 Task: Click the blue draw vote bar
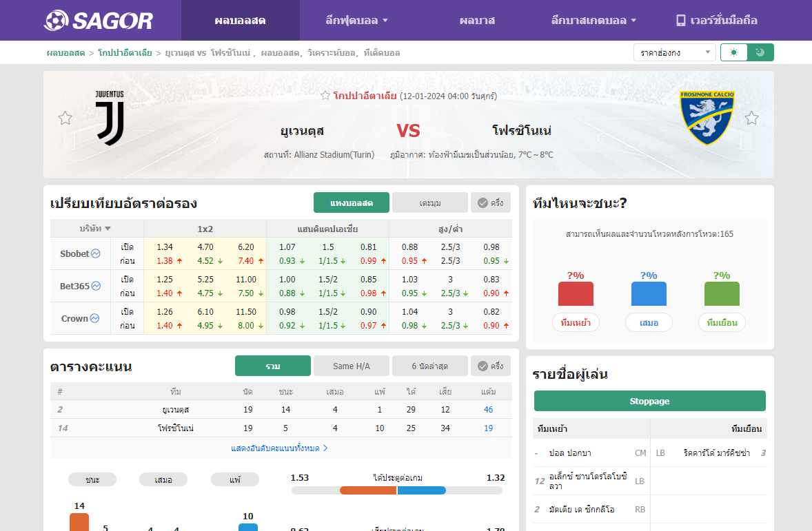[x=649, y=294]
